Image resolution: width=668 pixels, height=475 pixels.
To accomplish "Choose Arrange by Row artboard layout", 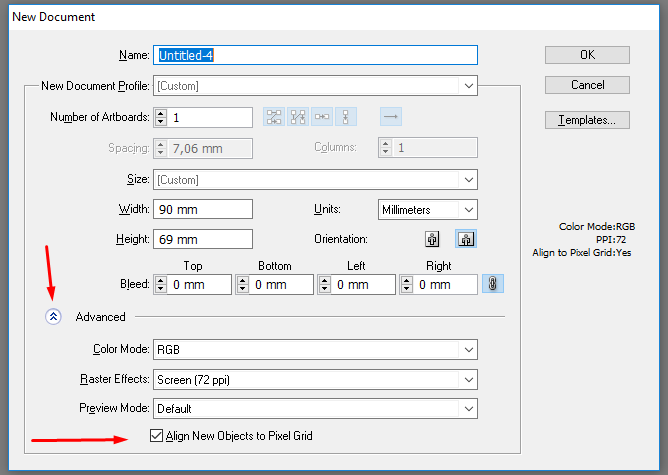I will (x=322, y=117).
